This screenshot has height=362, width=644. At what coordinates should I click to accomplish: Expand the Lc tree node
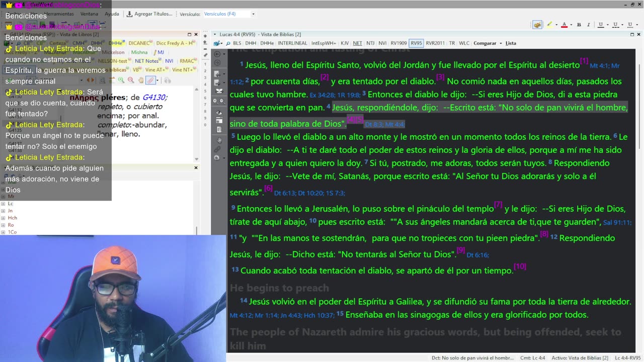point(3,204)
